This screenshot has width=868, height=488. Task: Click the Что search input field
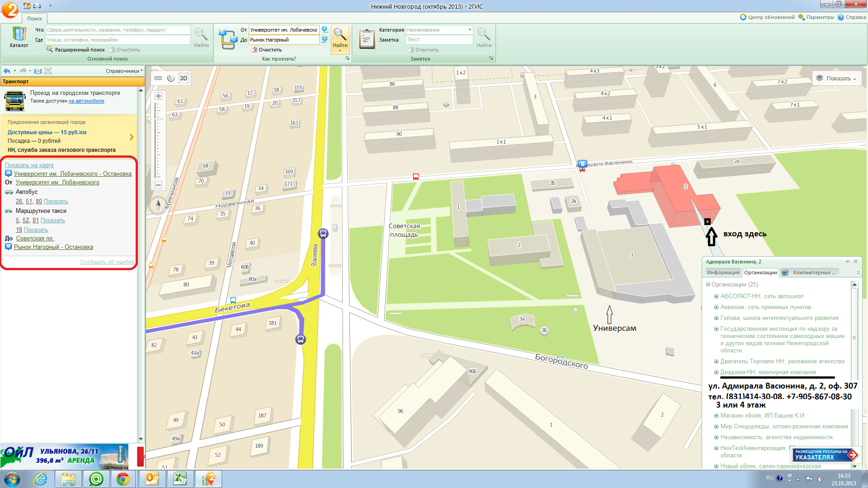[118, 30]
